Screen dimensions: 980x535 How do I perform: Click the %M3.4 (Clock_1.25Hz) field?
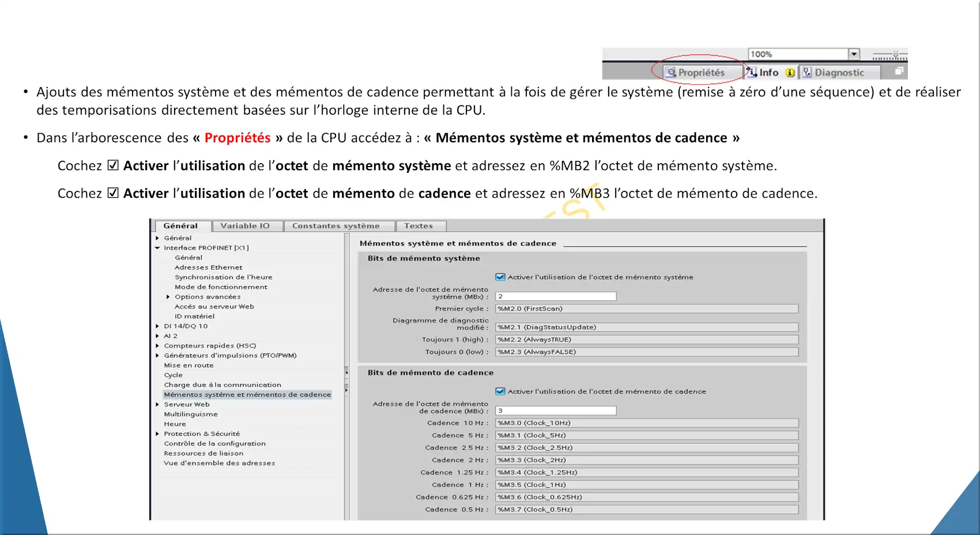click(x=647, y=473)
